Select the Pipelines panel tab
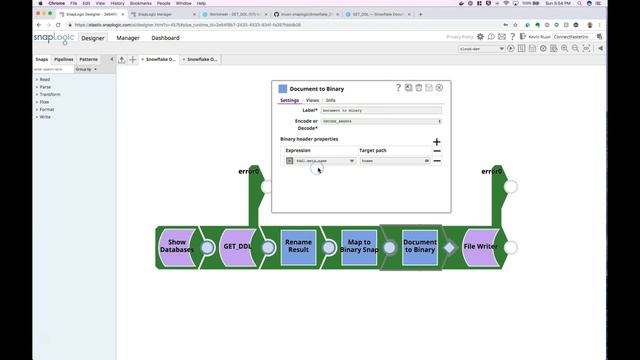Image resolution: width=640 pixels, height=360 pixels. 64,59
